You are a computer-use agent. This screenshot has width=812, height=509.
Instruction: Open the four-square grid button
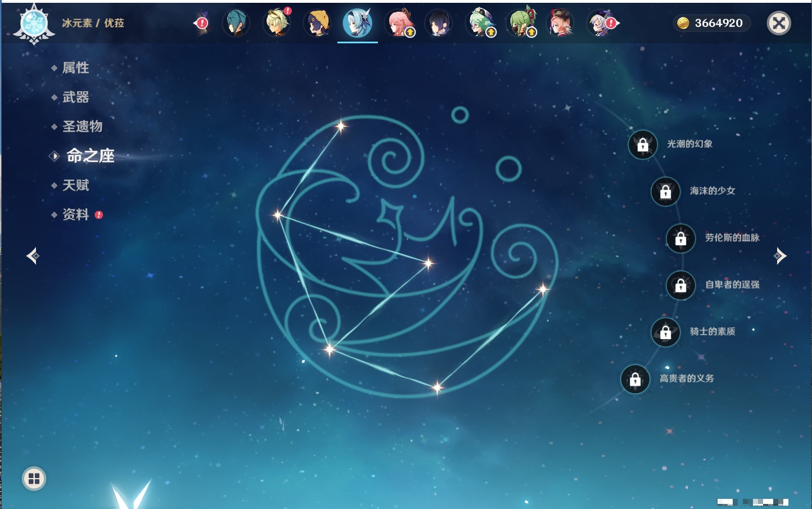(34, 479)
